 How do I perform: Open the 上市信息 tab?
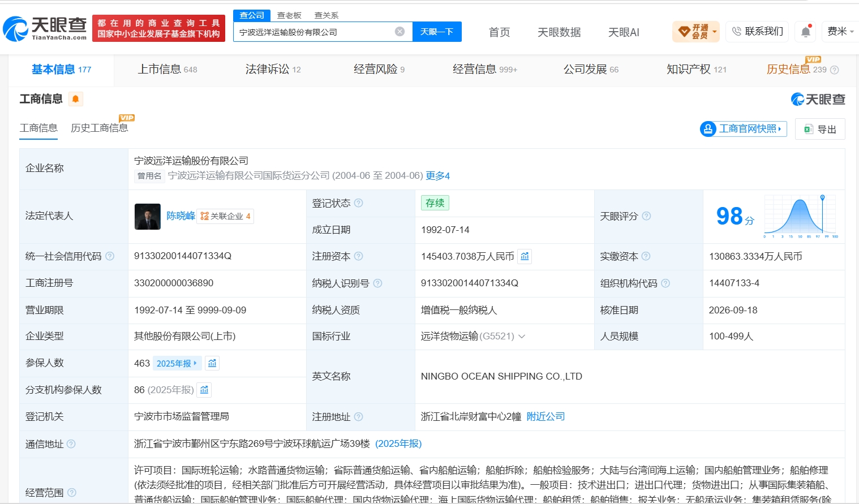[x=167, y=70]
